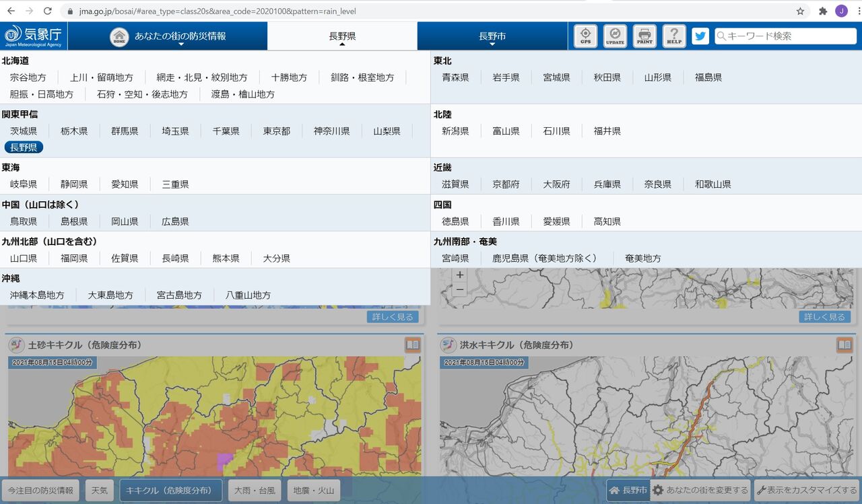862x504 pixels.
Task: Click 表示をカスタマイズする button
Action: point(807,491)
